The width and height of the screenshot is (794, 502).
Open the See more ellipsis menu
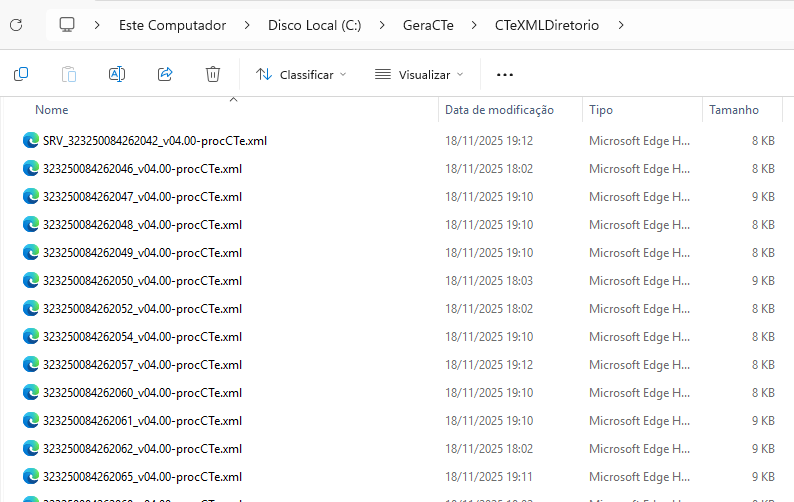point(504,74)
